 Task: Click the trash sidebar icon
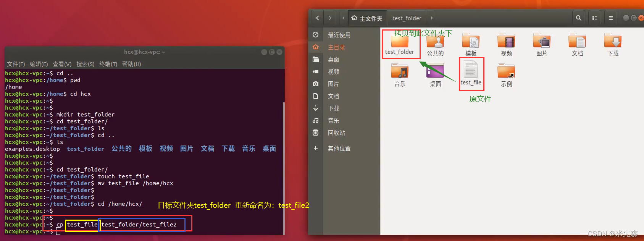pyautogui.click(x=316, y=133)
